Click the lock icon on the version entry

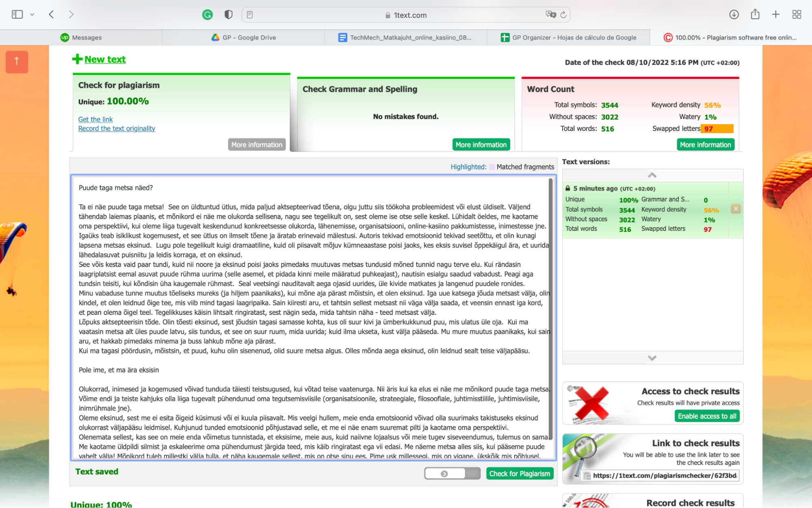coord(567,188)
